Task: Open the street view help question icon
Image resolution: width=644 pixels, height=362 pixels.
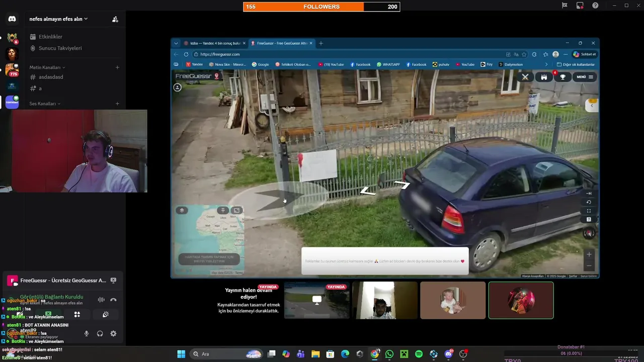Action: pos(589,219)
